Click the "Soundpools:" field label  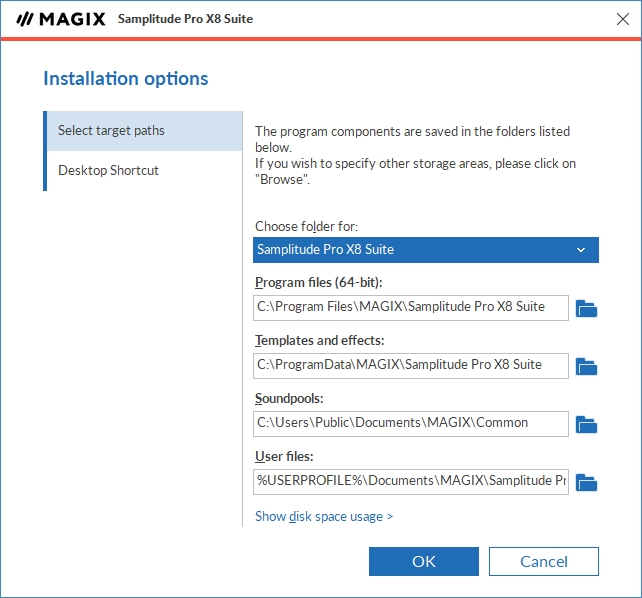(x=289, y=398)
